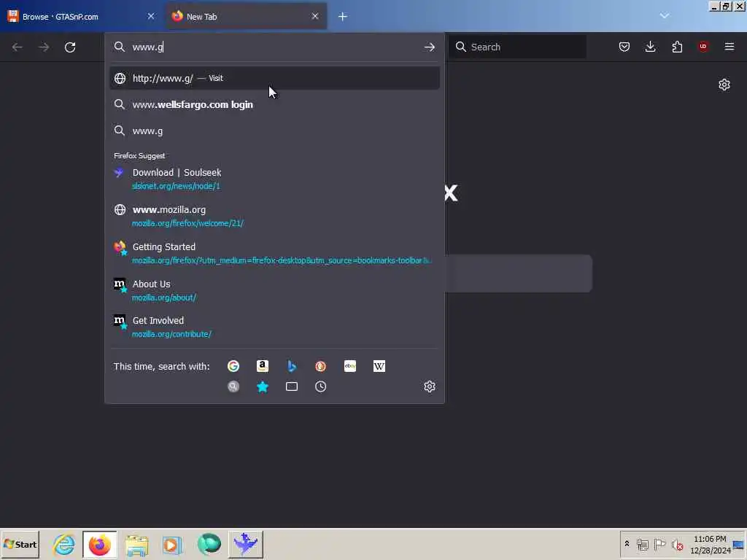Viewport: 747px width, 560px height.
Task: Open Get Involved mozilla suggestion
Action: [x=274, y=327]
